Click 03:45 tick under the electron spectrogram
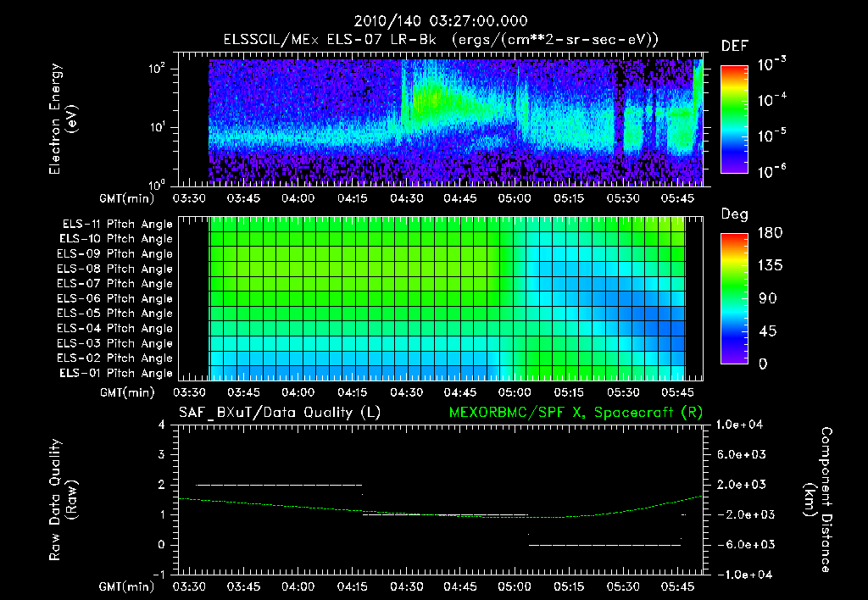This screenshot has height=600, width=868. (x=243, y=198)
